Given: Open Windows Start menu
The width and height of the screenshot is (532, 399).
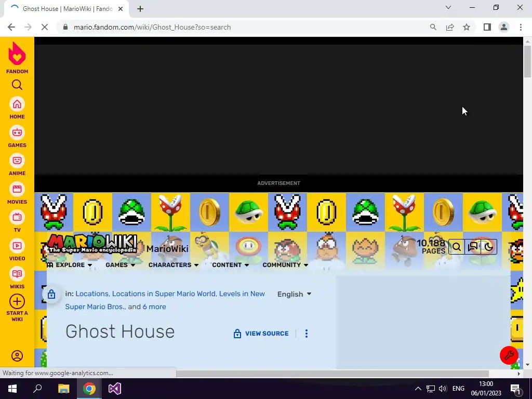Looking at the screenshot, I should [12, 389].
